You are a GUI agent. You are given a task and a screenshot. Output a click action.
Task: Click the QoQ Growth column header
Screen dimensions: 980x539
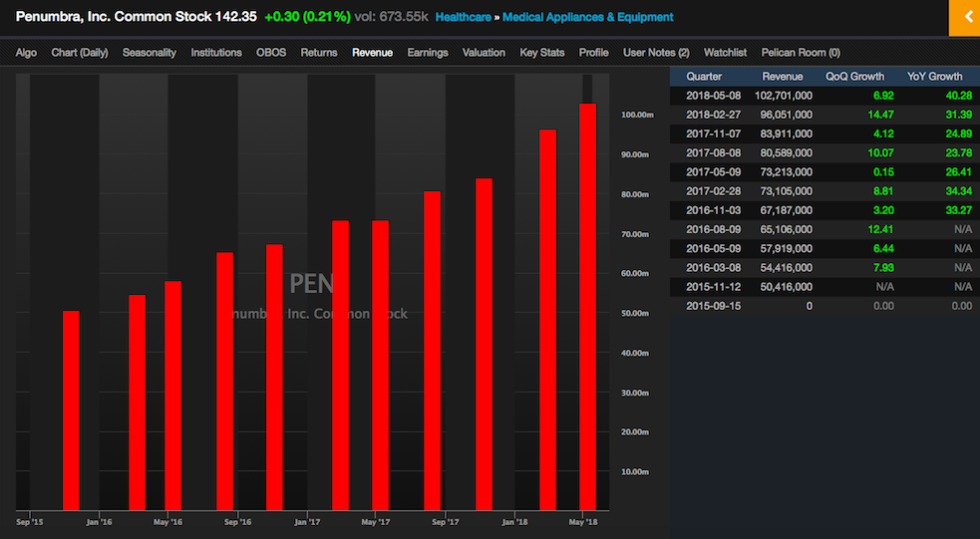(x=855, y=76)
